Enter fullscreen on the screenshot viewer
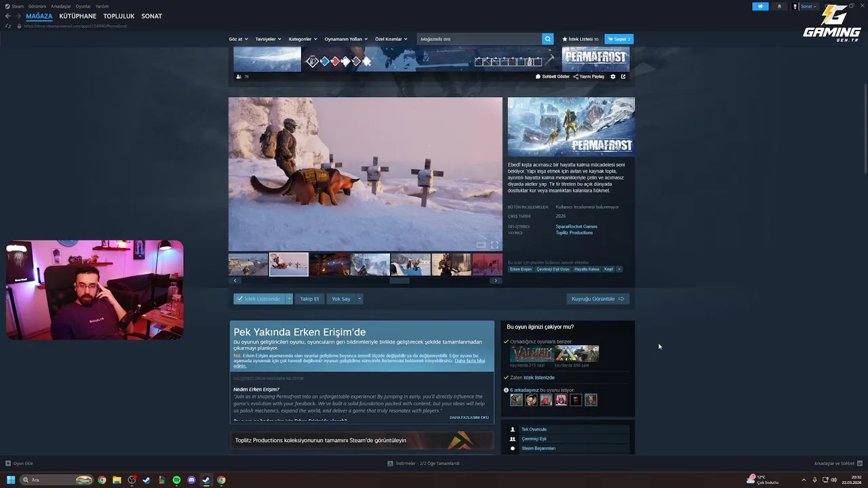This screenshot has height=488, width=868. click(494, 245)
